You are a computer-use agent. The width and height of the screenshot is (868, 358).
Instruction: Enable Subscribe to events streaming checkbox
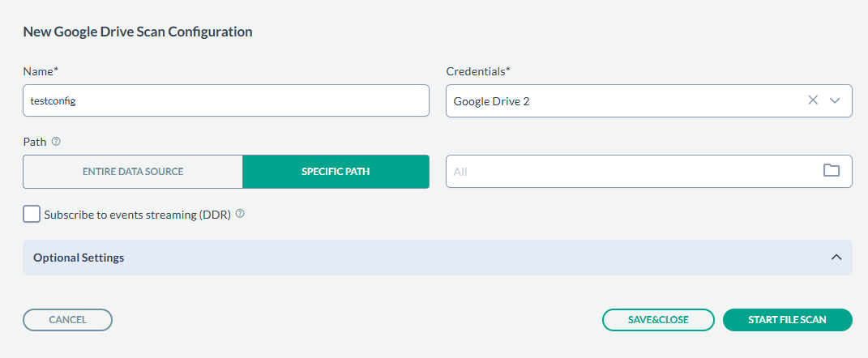[32, 214]
